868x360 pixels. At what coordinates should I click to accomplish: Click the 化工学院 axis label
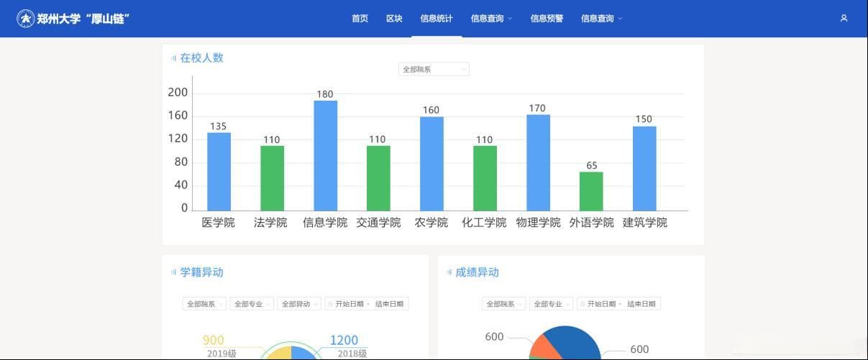[x=484, y=223]
